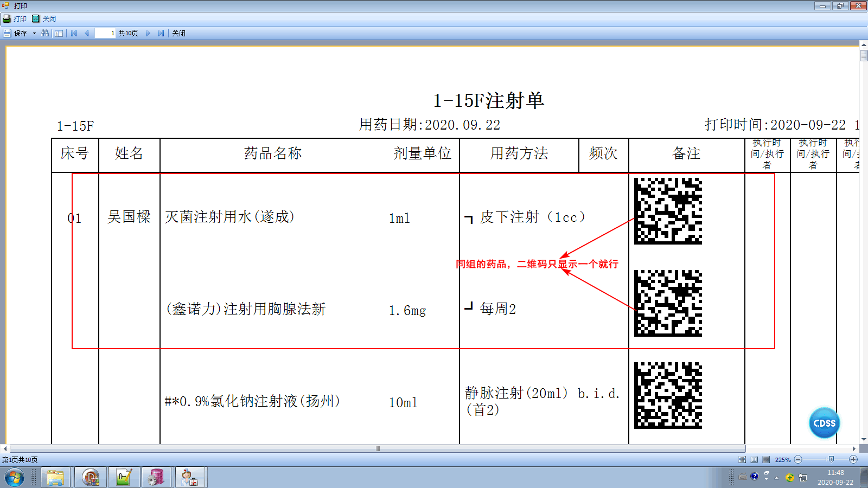Click the keyboard input method tray icon
The height and width of the screenshot is (488, 868).
pos(743,477)
